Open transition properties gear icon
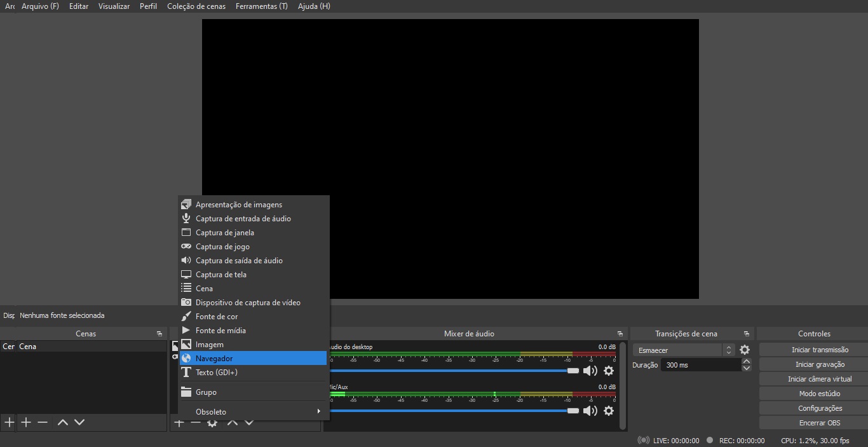This screenshot has height=447, width=868. pyautogui.click(x=745, y=350)
